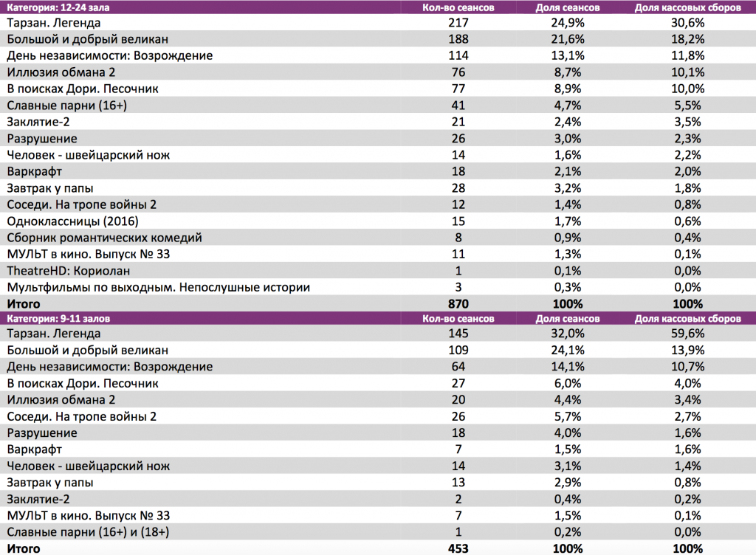Image resolution: width=756 pixels, height=555 pixels.
Task: Select 'Одноклассницы (2016)' row label
Action: 72,221
